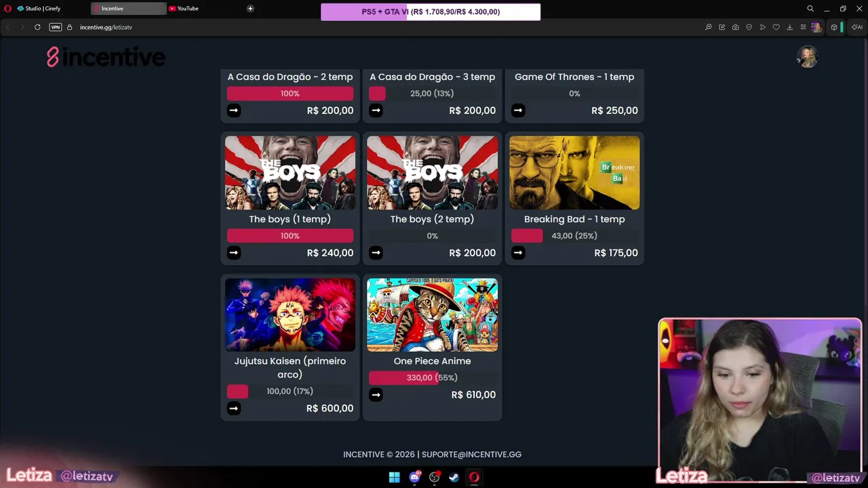This screenshot has width=868, height=488.
Task: Open The boys (1 temp) thumbnail
Action: click(x=290, y=173)
